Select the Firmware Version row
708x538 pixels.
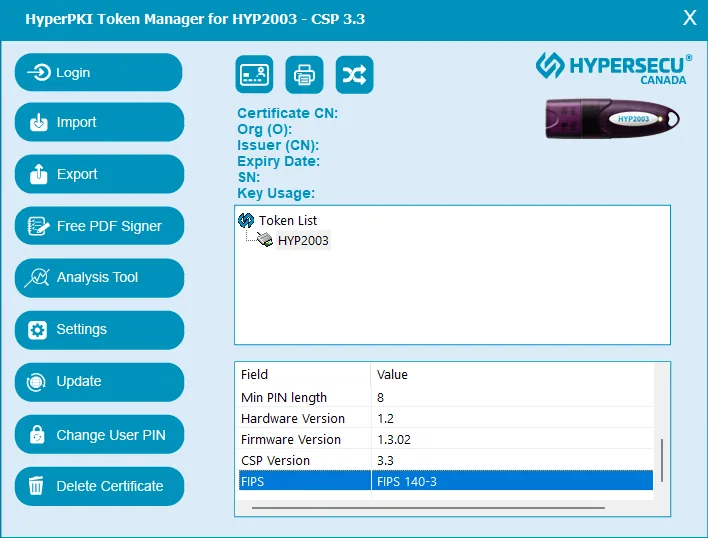[444, 439]
